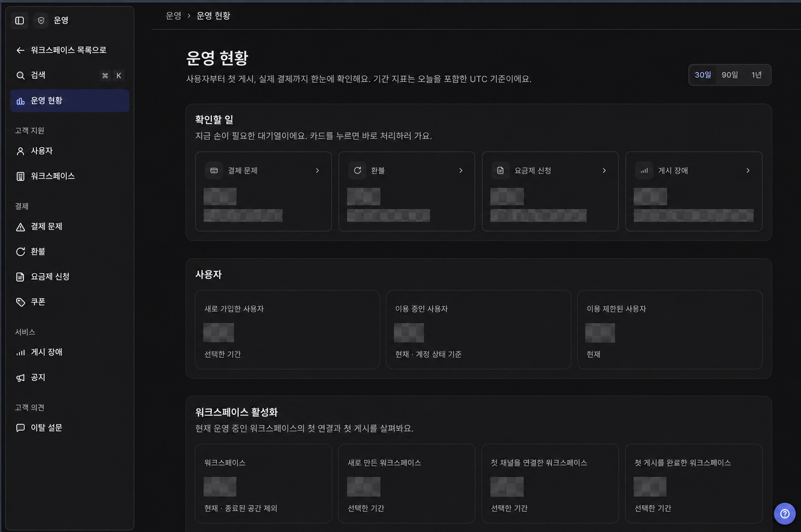Switch the period to 90일

pos(730,75)
